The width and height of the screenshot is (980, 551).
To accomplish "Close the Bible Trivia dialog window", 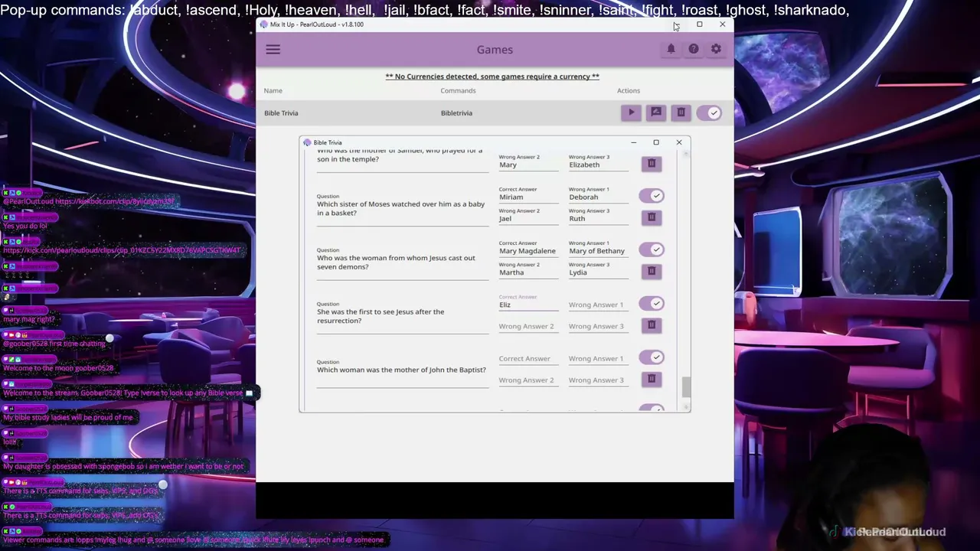I will click(x=678, y=142).
